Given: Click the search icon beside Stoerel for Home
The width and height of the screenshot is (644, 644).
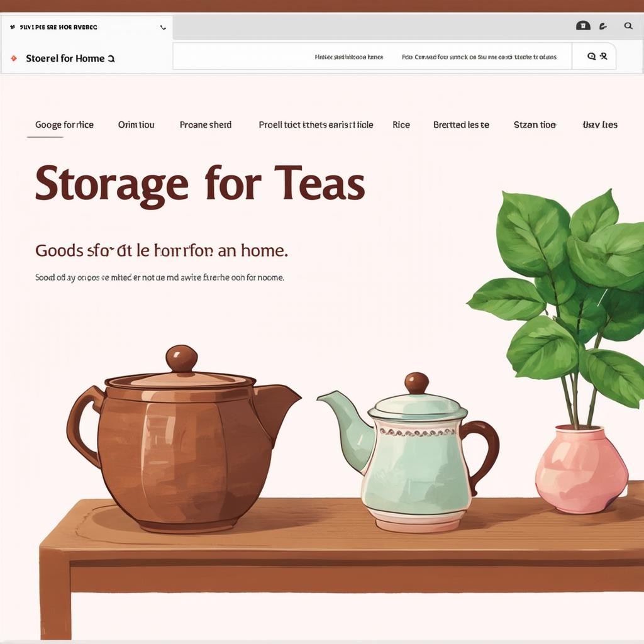Looking at the screenshot, I should click(x=111, y=58).
